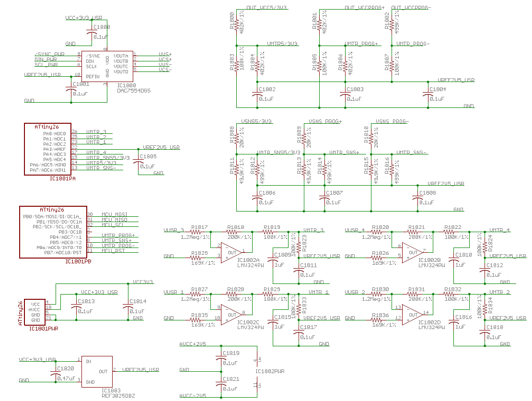Click capacitor C1819 near AVCC+2V5

[x=221, y=359]
